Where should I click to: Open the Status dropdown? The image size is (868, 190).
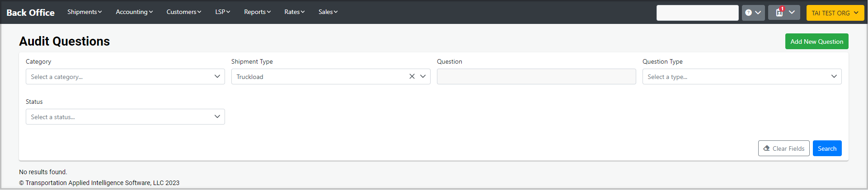click(x=125, y=117)
